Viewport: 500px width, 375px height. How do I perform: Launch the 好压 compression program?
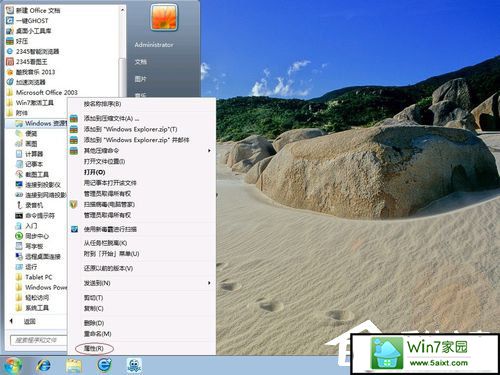(x=17, y=41)
